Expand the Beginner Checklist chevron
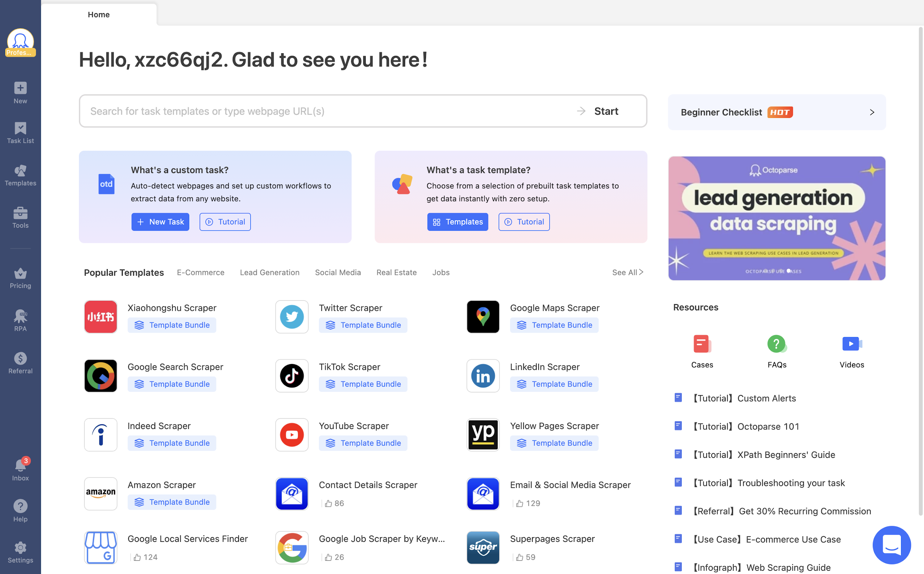The width and height of the screenshot is (924, 574). click(x=872, y=112)
